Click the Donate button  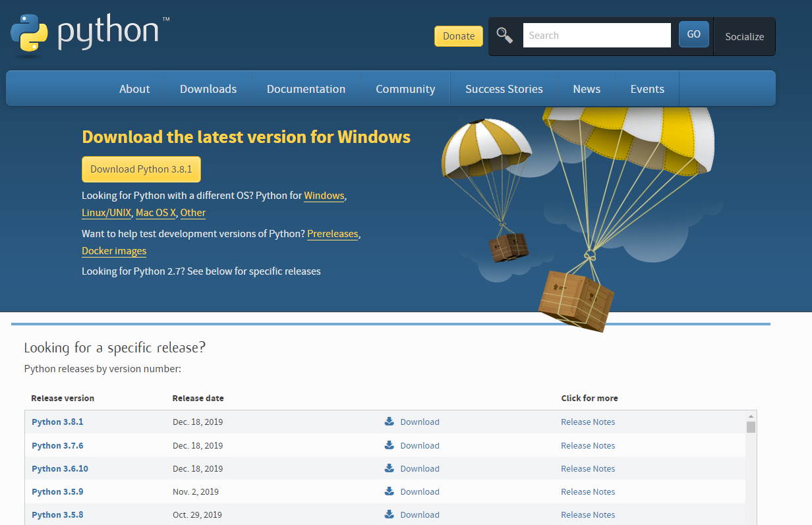pos(459,36)
